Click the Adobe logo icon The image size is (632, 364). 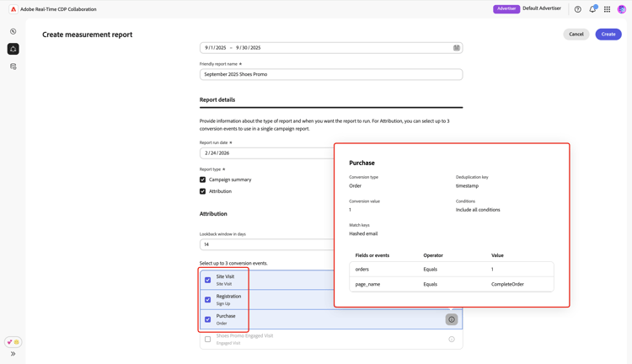[x=13, y=9]
